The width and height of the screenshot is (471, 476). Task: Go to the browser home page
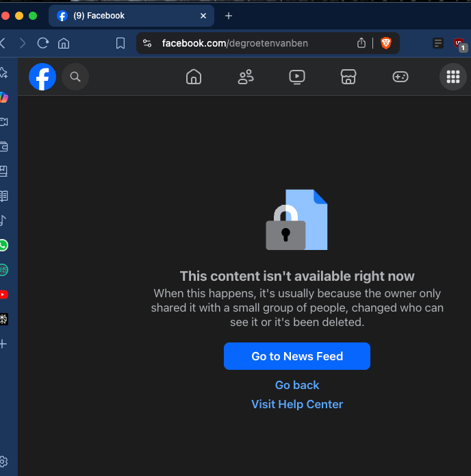pyautogui.click(x=64, y=43)
